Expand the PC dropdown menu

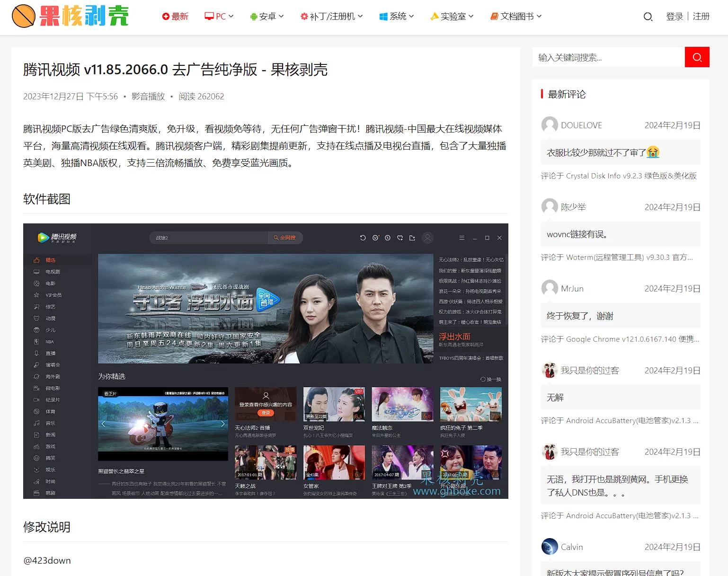[219, 17]
